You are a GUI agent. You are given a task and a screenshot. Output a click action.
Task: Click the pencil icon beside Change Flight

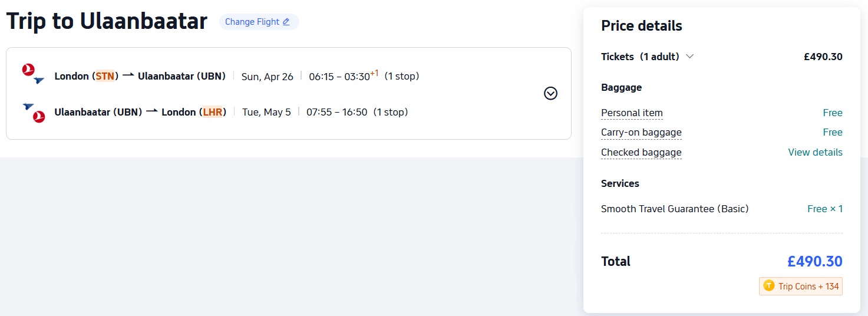[x=286, y=22]
